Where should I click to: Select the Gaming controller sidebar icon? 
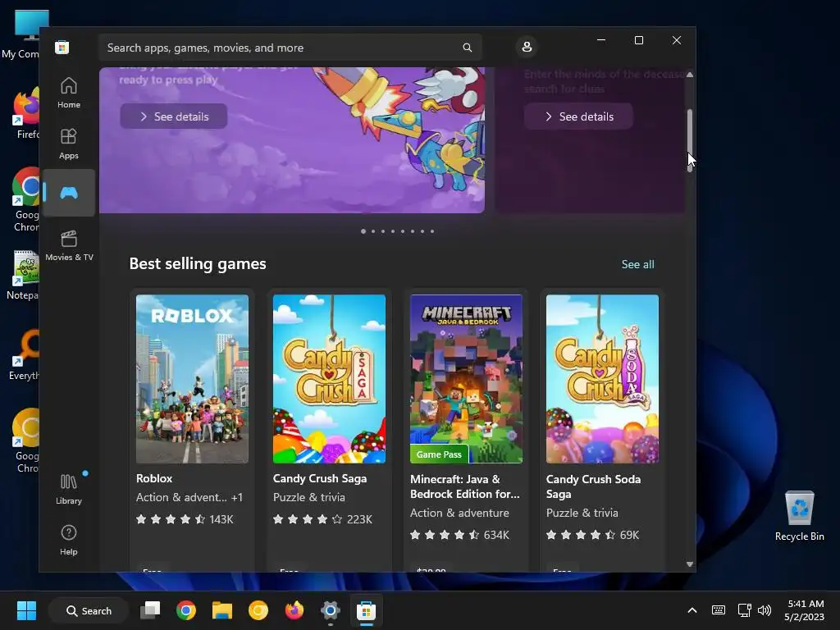[69, 192]
